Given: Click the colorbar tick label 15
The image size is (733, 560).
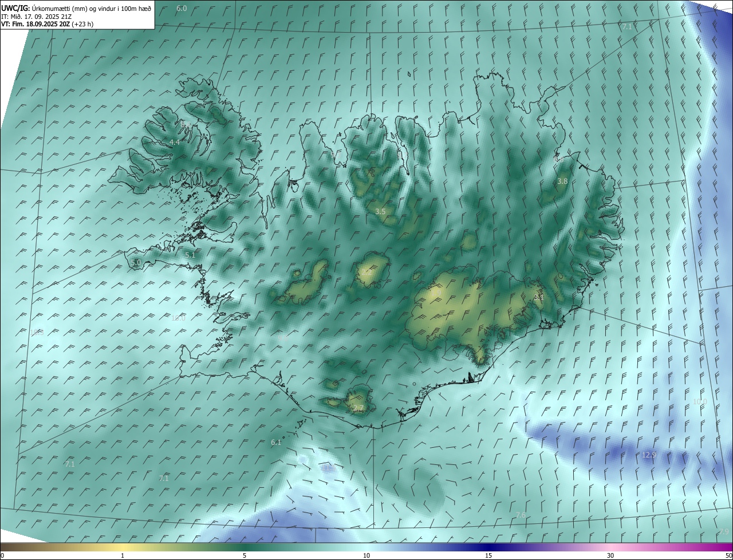Looking at the screenshot, I should (488, 555).
